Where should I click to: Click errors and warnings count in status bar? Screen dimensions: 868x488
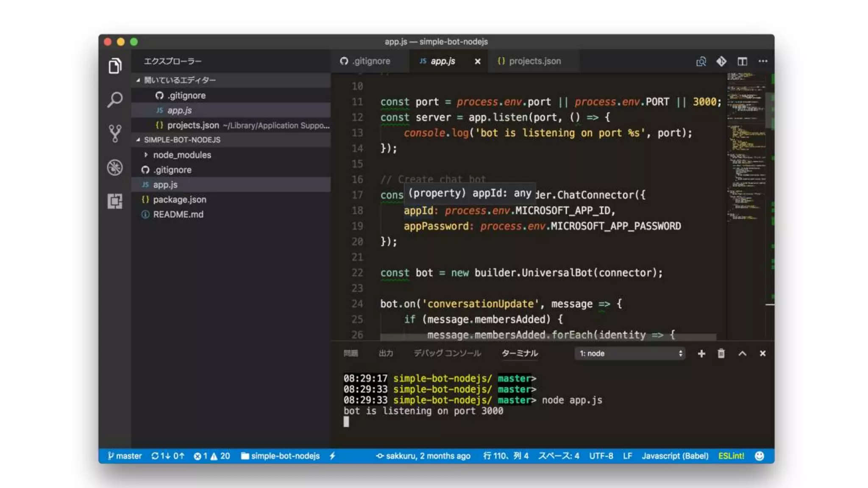click(x=211, y=456)
